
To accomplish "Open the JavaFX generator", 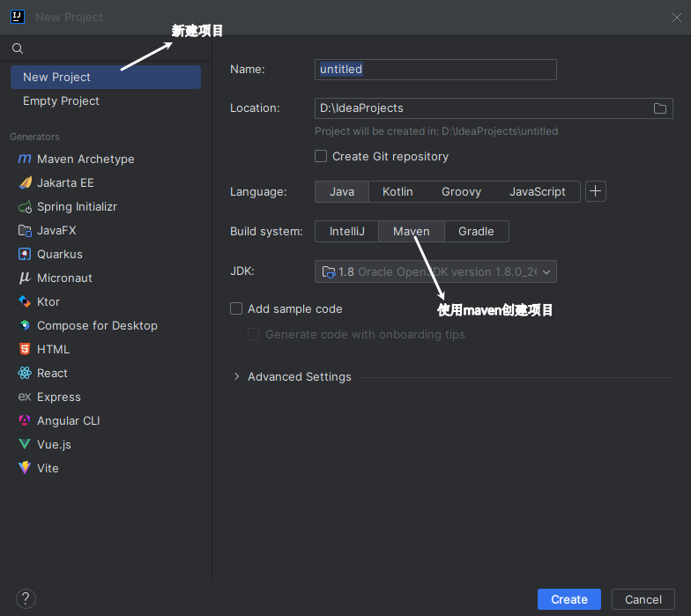I will 56,231.
